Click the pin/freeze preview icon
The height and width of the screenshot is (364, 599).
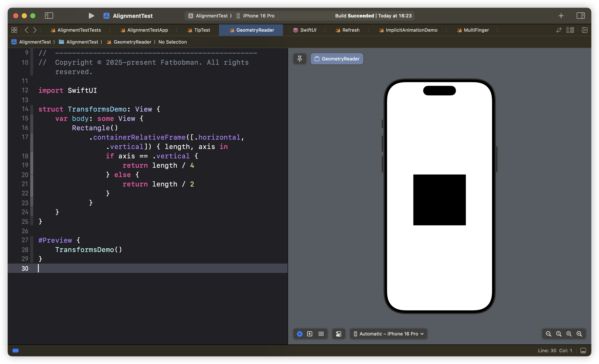[299, 58]
